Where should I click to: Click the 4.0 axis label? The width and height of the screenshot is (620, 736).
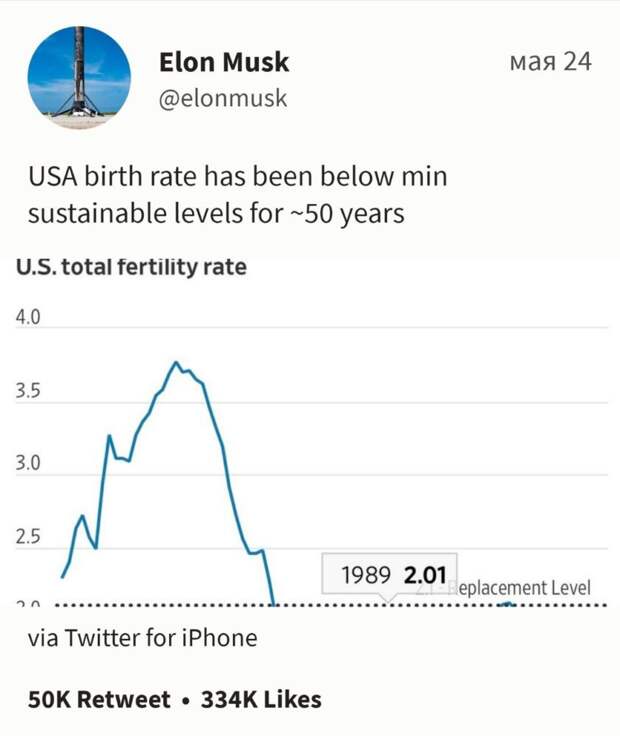(x=28, y=317)
